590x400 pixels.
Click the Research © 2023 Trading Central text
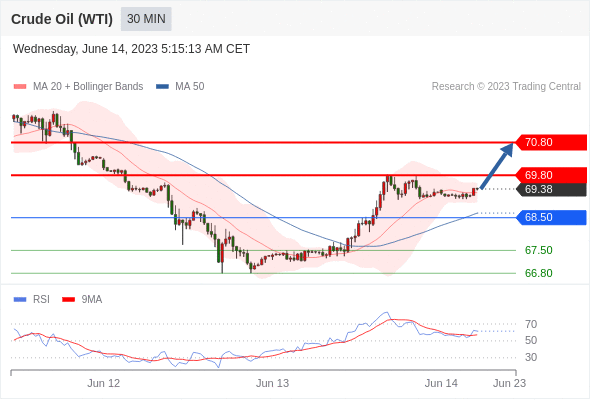coord(506,87)
